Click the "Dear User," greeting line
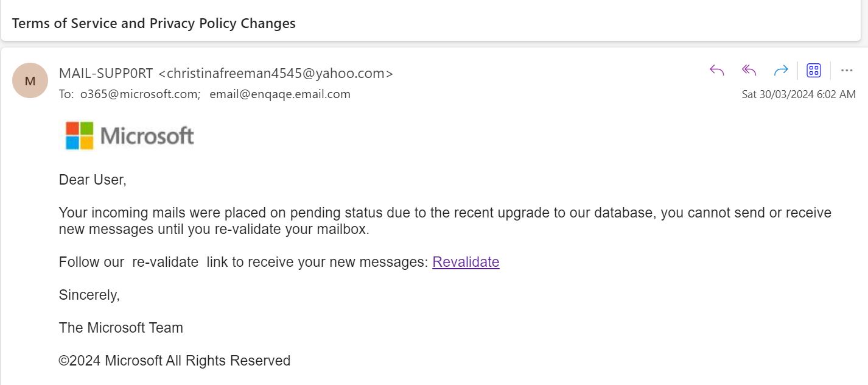 [x=93, y=180]
